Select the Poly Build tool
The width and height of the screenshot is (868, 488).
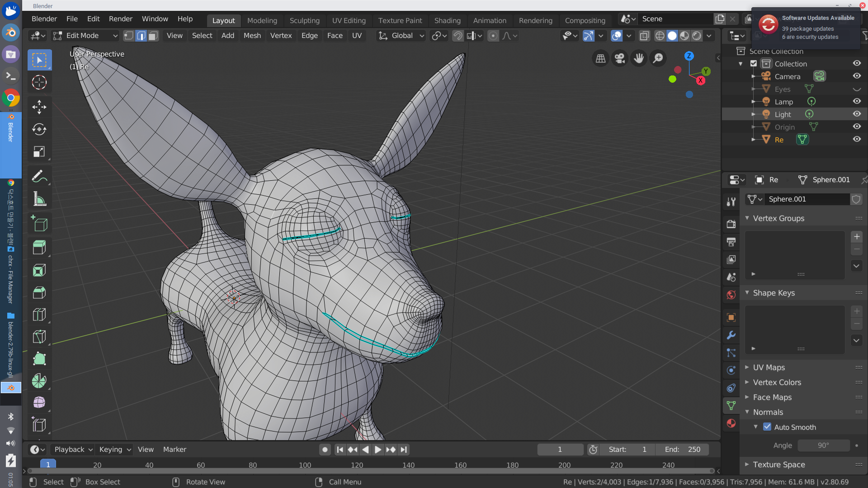click(39, 359)
